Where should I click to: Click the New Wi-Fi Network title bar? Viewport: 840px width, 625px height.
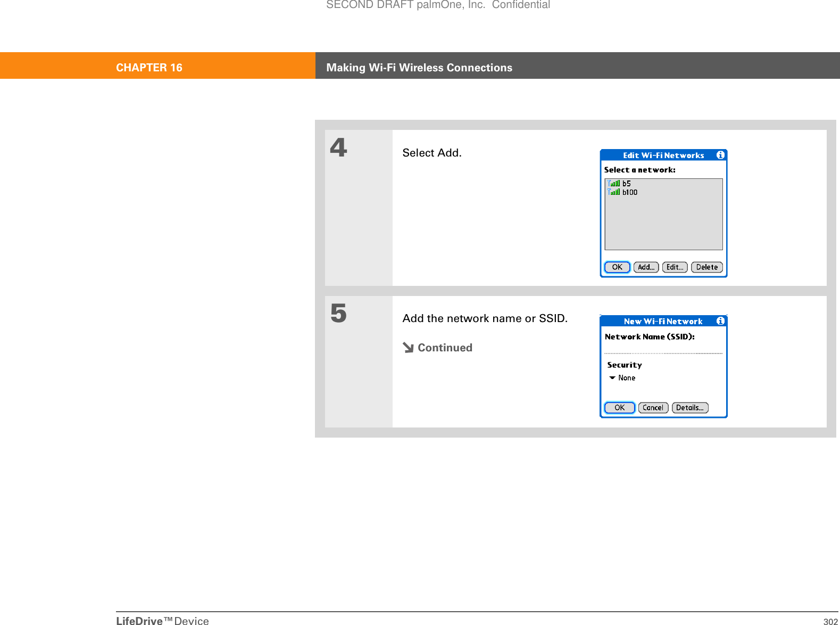[663, 321]
